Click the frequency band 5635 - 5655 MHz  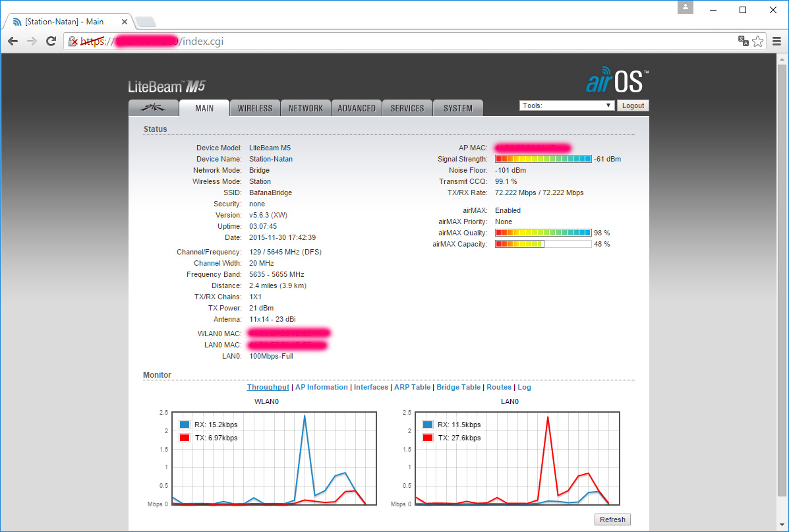click(277, 274)
